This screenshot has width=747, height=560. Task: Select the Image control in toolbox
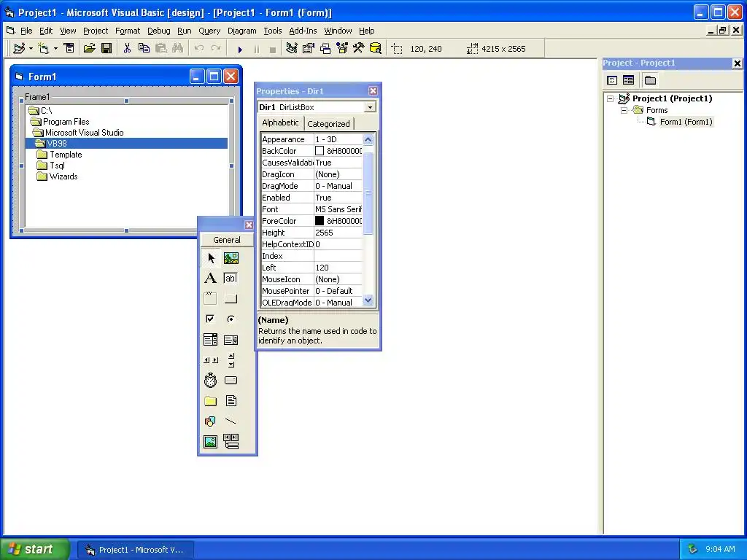211,442
